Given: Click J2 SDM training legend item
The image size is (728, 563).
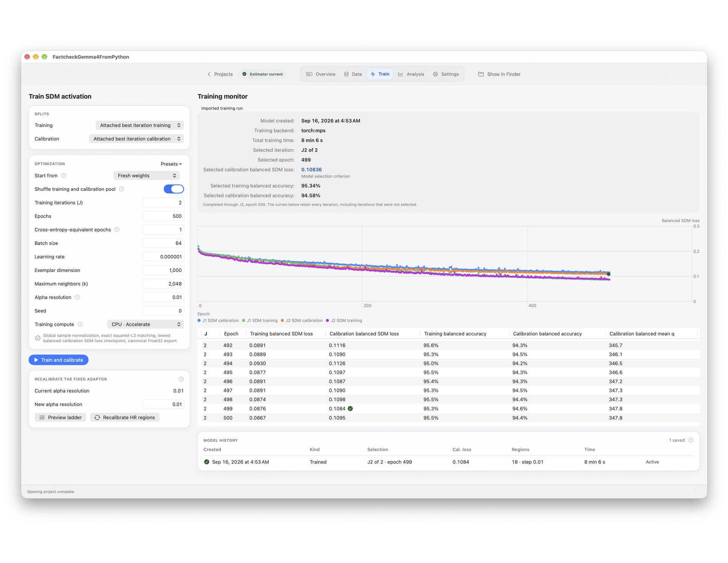Looking at the screenshot, I should (344, 321).
